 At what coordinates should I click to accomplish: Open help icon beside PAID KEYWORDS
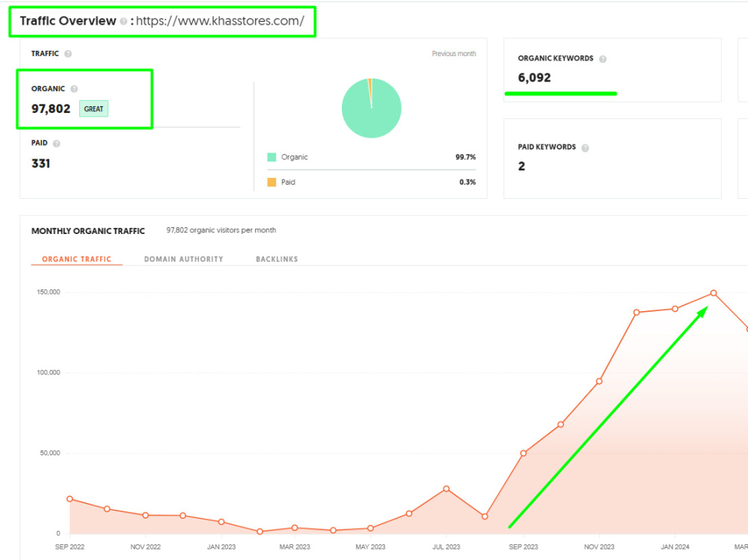586,148
